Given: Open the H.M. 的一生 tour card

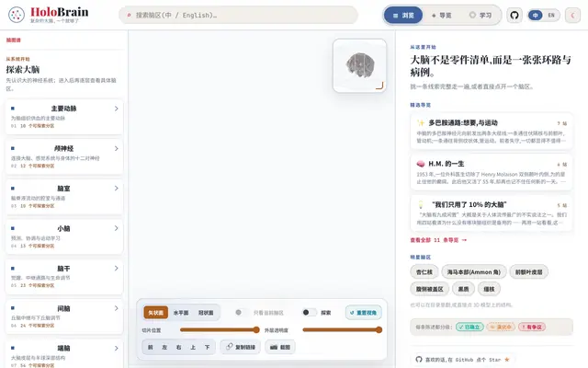Looking at the screenshot, I should coord(492,172).
